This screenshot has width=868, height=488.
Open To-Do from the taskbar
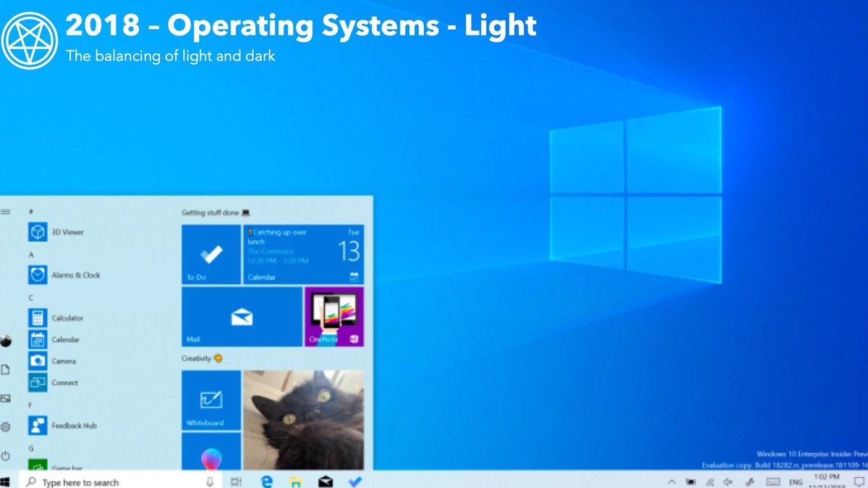(355, 481)
